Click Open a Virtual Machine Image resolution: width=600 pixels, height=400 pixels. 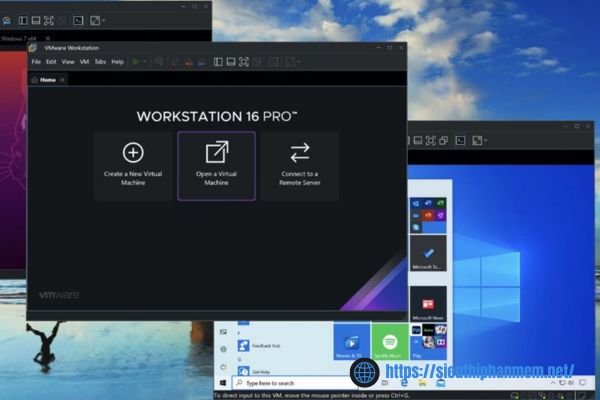pos(216,165)
